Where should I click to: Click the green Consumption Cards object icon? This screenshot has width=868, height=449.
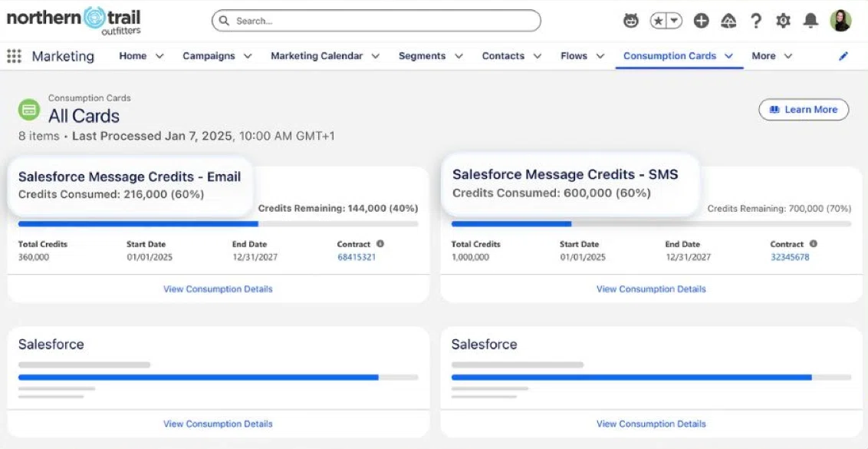click(29, 109)
